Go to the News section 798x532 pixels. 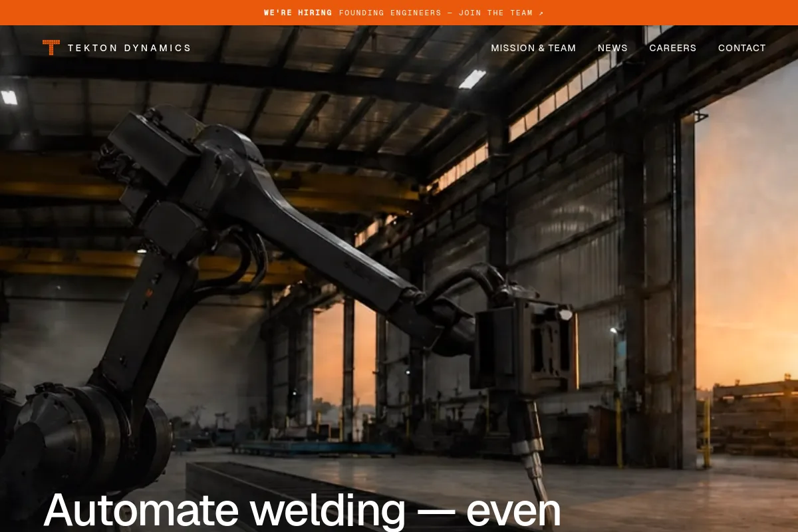tap(612, 48)
